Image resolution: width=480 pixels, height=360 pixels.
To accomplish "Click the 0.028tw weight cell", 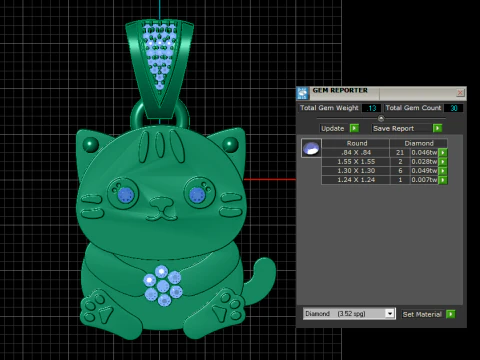I will pyautogui.click(x=424, y=162).
